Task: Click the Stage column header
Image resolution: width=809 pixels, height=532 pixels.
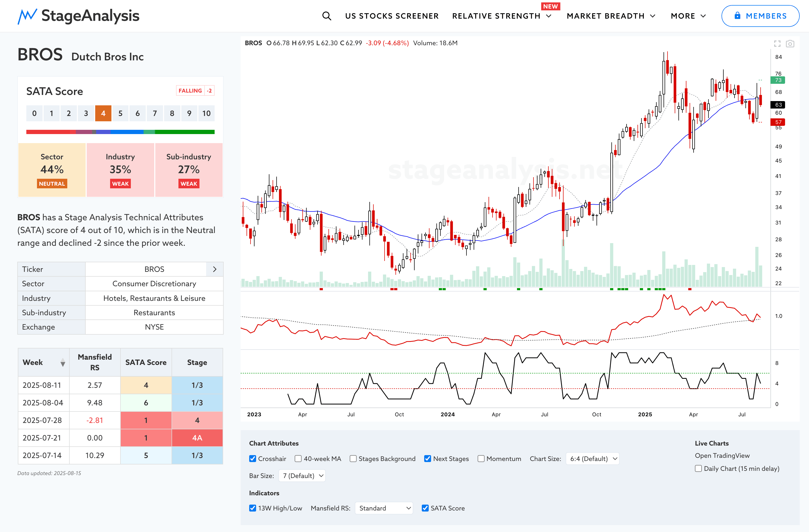Action: [x=197, y=362]
